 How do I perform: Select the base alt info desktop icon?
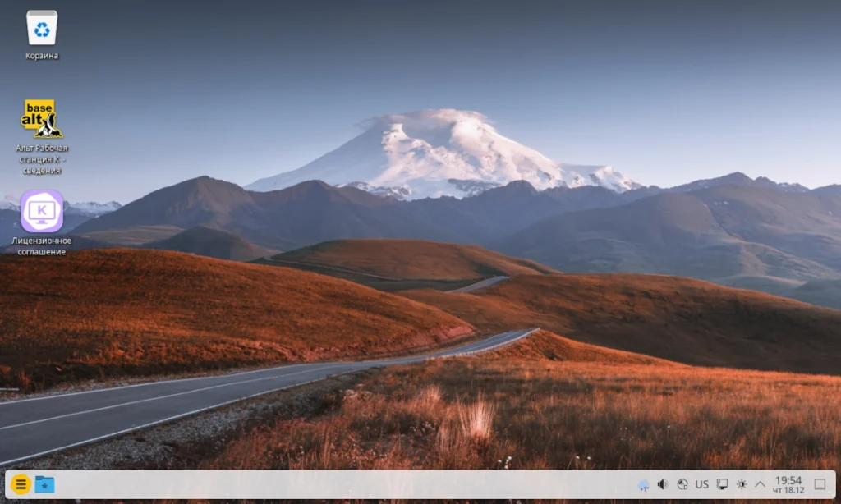click(42, 118)
